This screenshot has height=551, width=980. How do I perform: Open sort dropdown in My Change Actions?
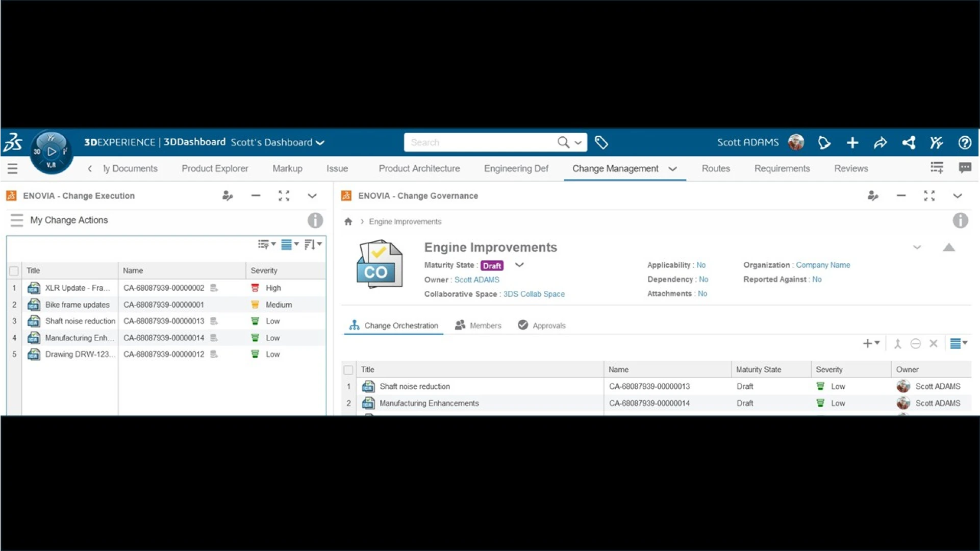point(313,244)
